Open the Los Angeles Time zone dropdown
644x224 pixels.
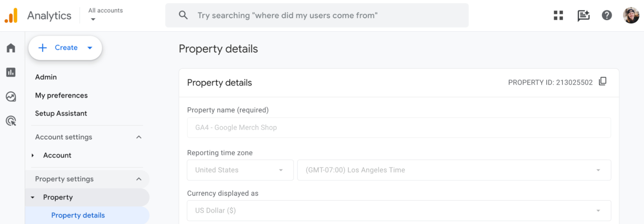click(x=454, y=170)
